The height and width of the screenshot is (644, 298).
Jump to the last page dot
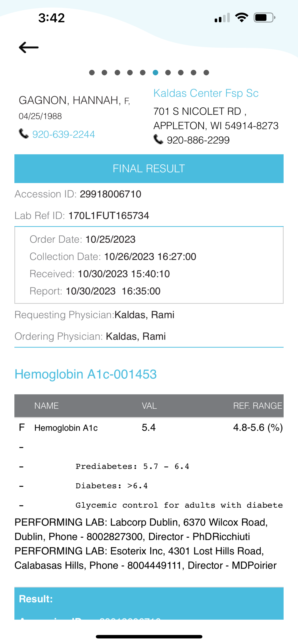tap(206, 73)
